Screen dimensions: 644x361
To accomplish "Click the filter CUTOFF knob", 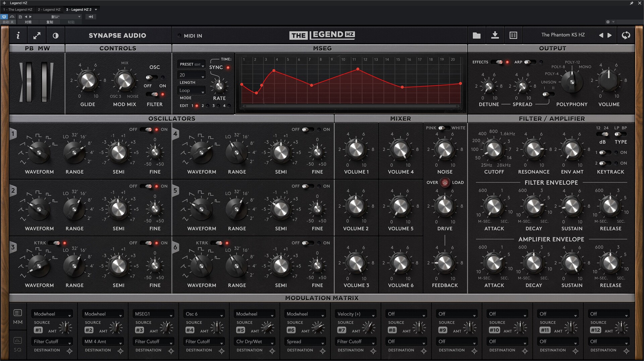I will point(493,149).
